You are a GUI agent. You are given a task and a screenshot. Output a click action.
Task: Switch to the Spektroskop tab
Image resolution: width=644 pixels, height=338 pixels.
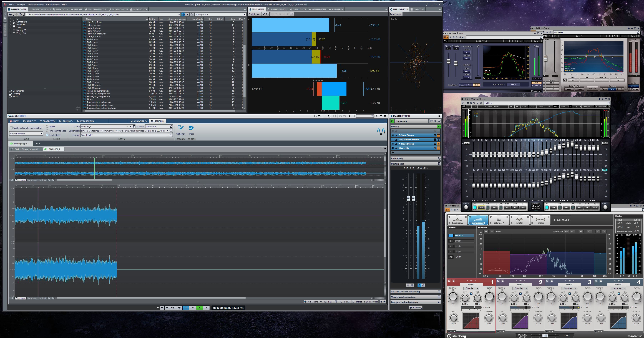(139, 9)
